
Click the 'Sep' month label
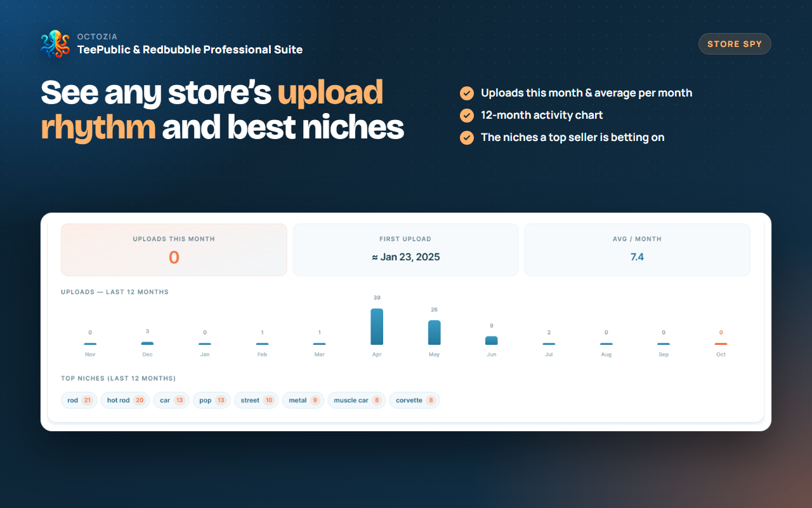point(664,354)
